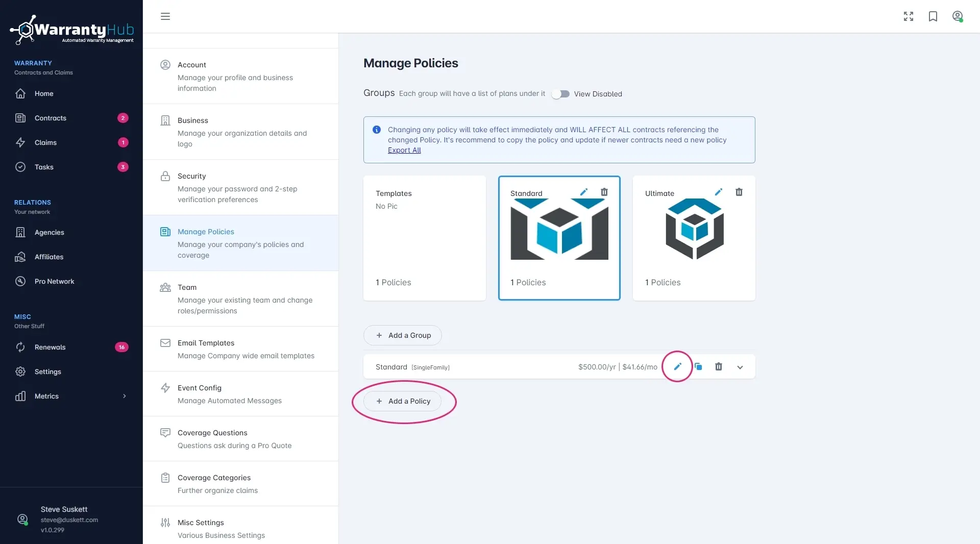Click the Add a Policy button

tap(402, 401)
